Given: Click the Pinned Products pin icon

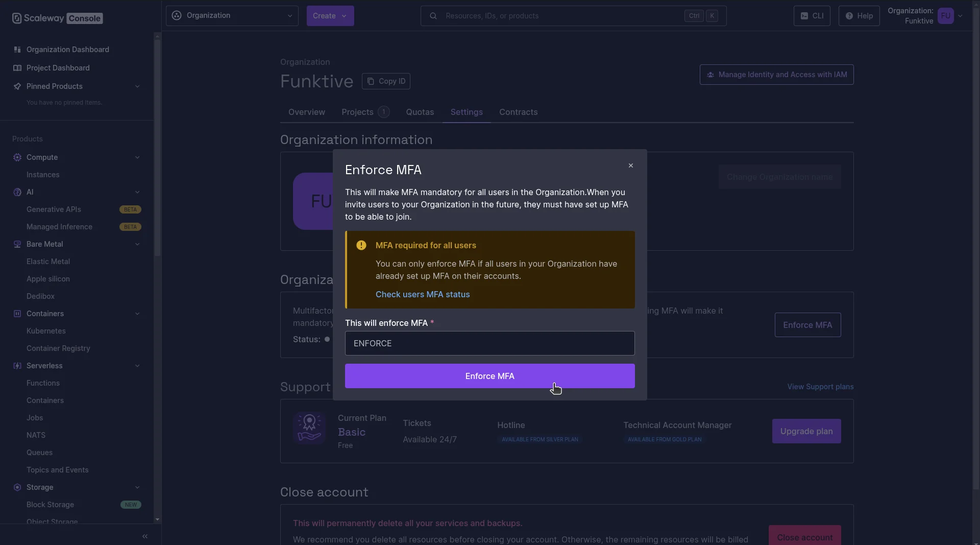Looking at the screenshot, I should pyautogui.click(x=17, y=86).
